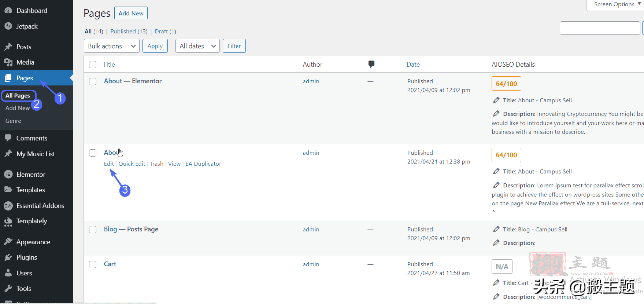The width and height of the screenshot is (644, 304).
Task: Click admin author in Blog row
Action: [x=311, y=229]
